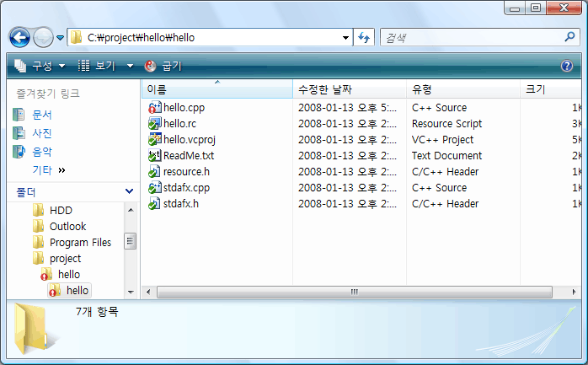Sort files by the 유형 column header
Viewport: 588px width, 365px height.
point(422,89)
